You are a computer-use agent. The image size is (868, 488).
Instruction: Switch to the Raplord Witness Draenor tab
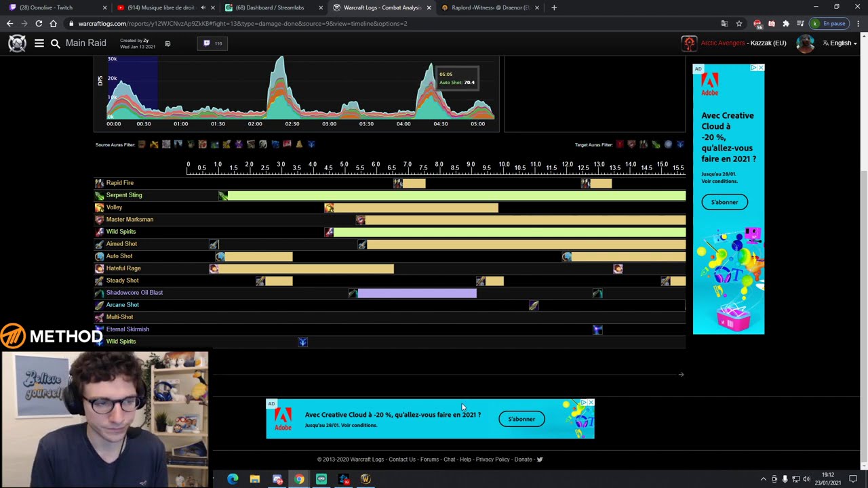pos(490,7)
